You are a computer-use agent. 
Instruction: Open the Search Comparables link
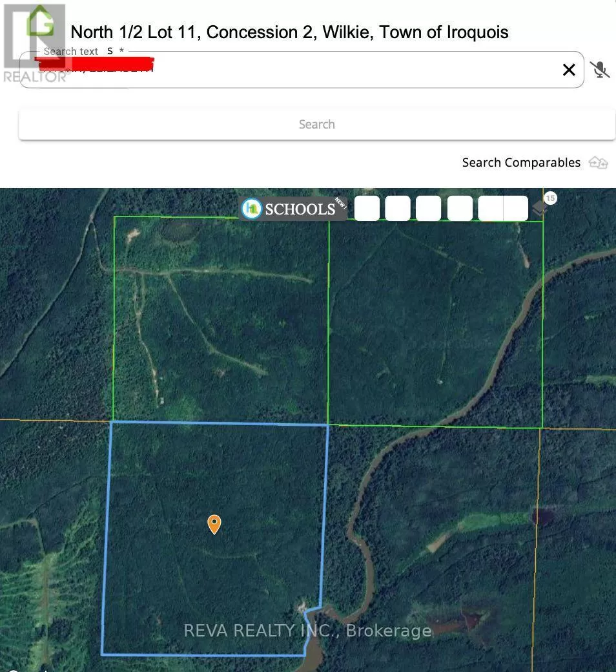click(521, 163)
